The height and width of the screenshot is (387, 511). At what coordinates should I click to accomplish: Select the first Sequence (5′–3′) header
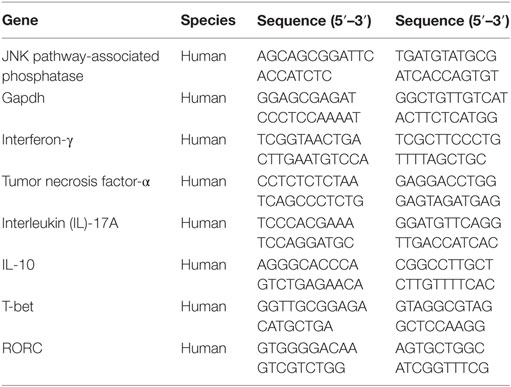tap(314, 21)
